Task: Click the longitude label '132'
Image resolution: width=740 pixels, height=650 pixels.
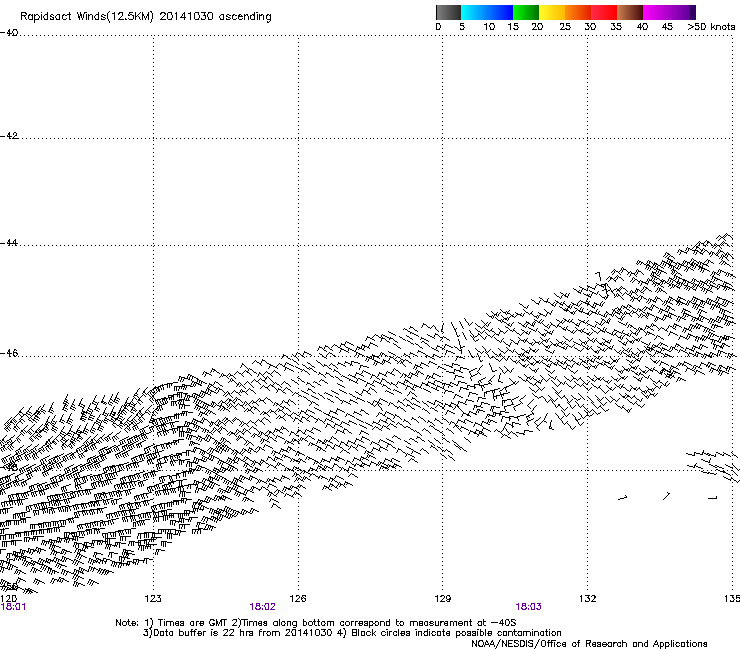Action: 588,599
